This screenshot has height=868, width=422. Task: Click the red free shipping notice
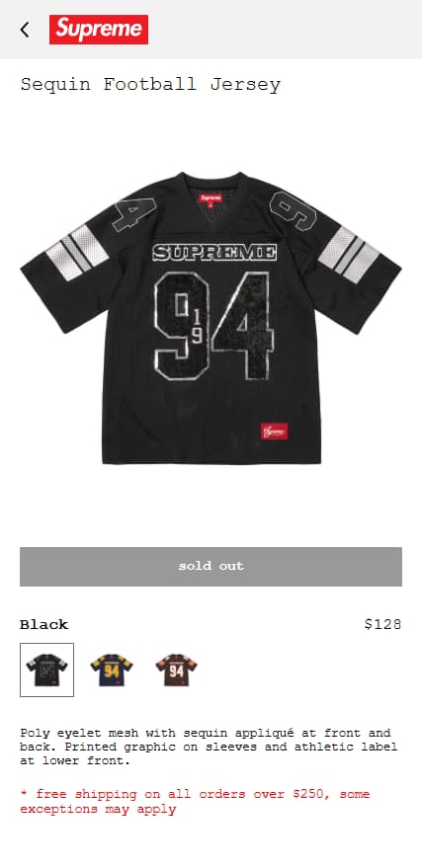click(195, 802)
